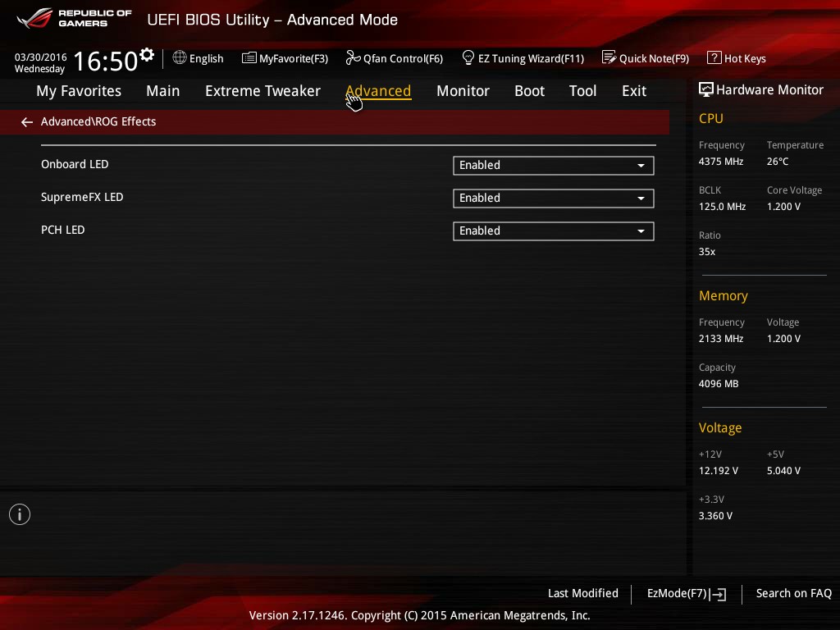840x630 pixels.
Task: Click the Ratio value 35x
Action: [707, 251]
